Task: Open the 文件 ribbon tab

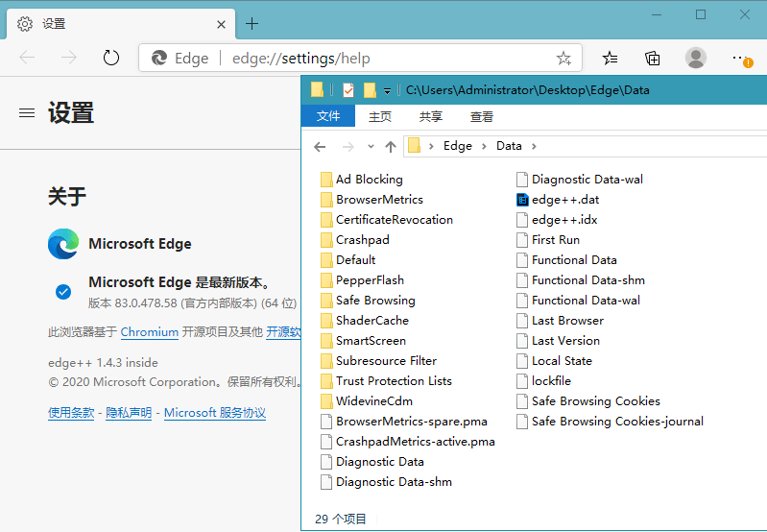Action: pos(328,116)
